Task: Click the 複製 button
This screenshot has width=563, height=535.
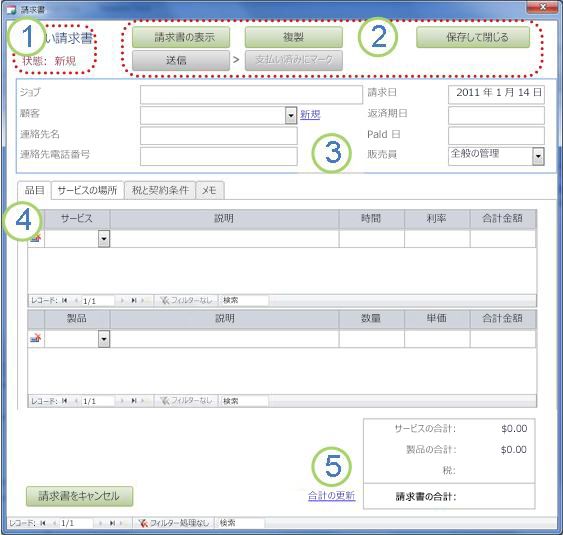Action: pos(294,37)
